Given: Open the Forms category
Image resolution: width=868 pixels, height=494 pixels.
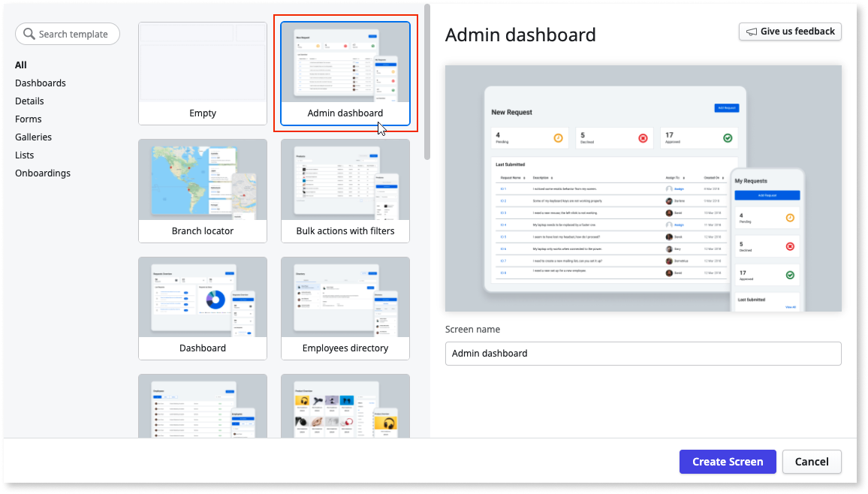Looking at the screenshot, I should [28, 119].
